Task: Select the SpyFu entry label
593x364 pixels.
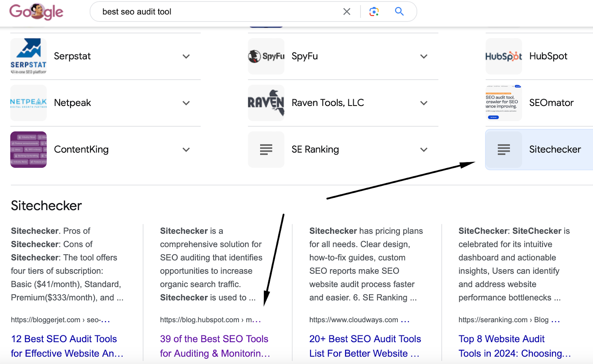Action: pos(305,56)
